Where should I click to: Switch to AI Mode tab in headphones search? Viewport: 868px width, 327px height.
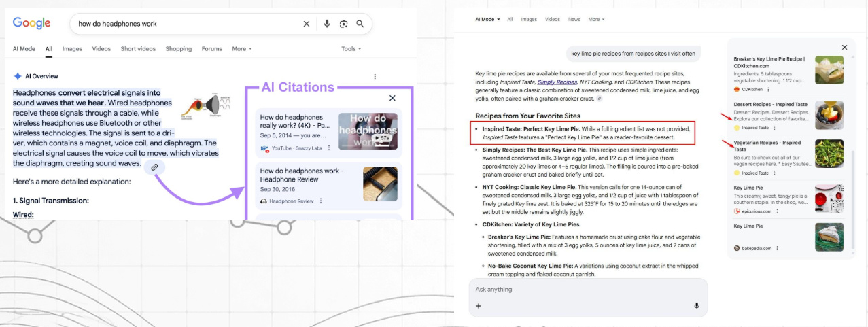coord(24,49)
